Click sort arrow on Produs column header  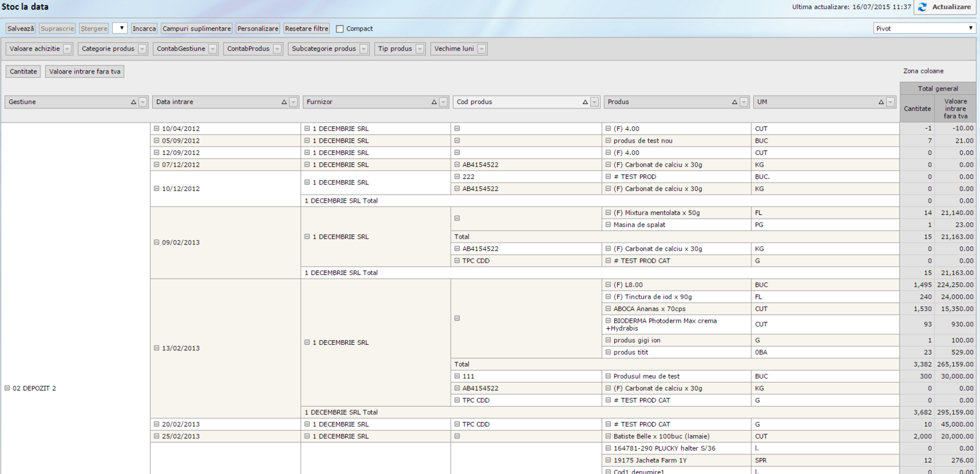click(734, 102)
